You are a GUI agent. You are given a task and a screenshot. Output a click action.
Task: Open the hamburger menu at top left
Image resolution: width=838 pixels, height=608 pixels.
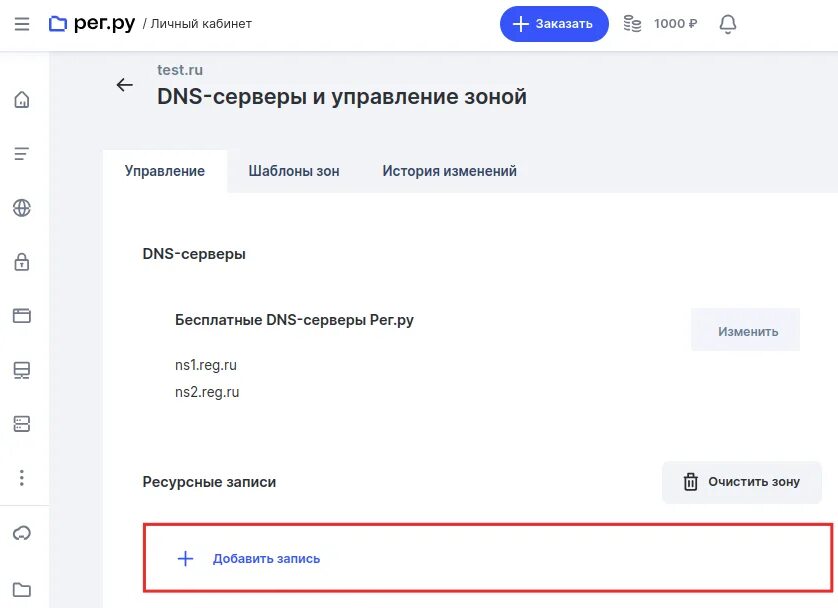pyautogui.click(x=22, y=23)
